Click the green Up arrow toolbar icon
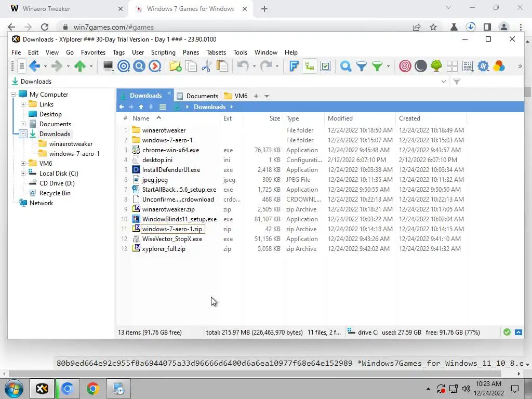The height and width of the screenshot is (399, 532). [x=80, y=66]
